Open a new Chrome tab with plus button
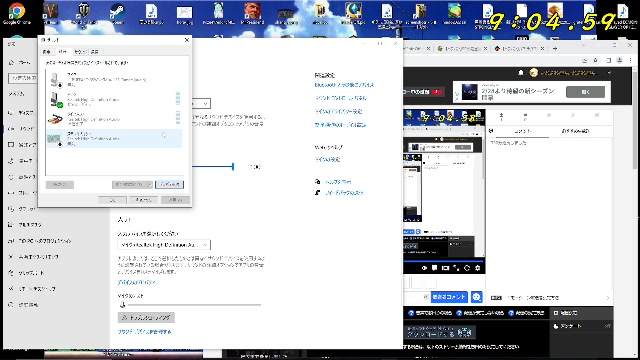This screenshot has height=360, width=640. [555, 48]
